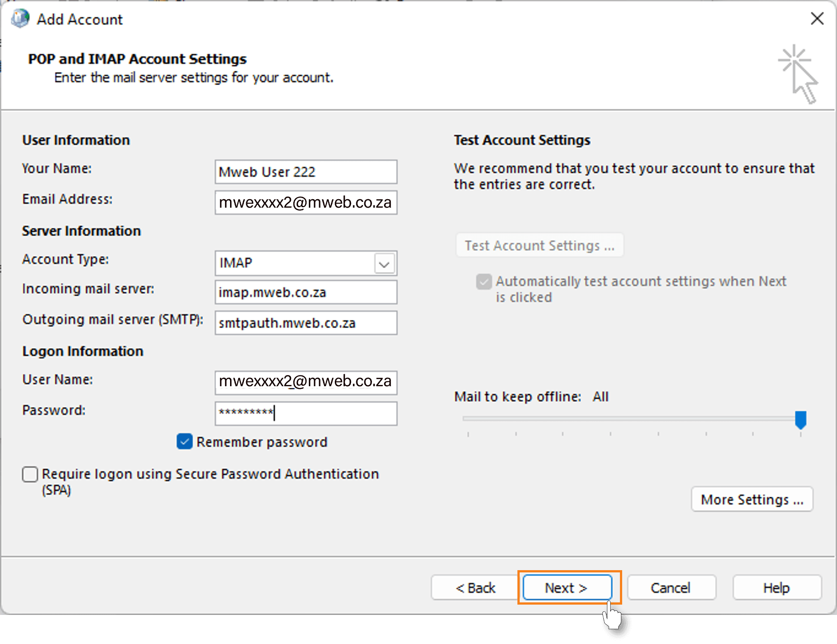Viewport: 837px width, 644px height.
Task: Edit the Incoming mail server field
Action: pyautogui.click(x=306, y=292)
